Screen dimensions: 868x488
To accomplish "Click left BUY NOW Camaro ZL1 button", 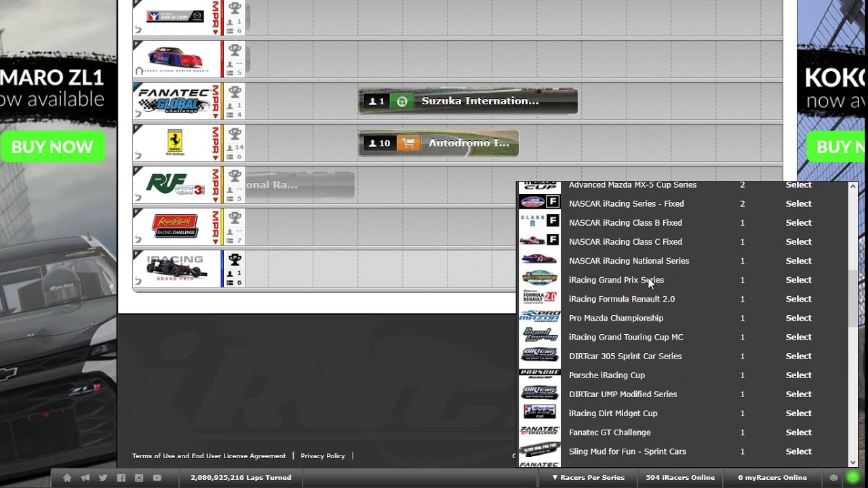I will point(52,147).
